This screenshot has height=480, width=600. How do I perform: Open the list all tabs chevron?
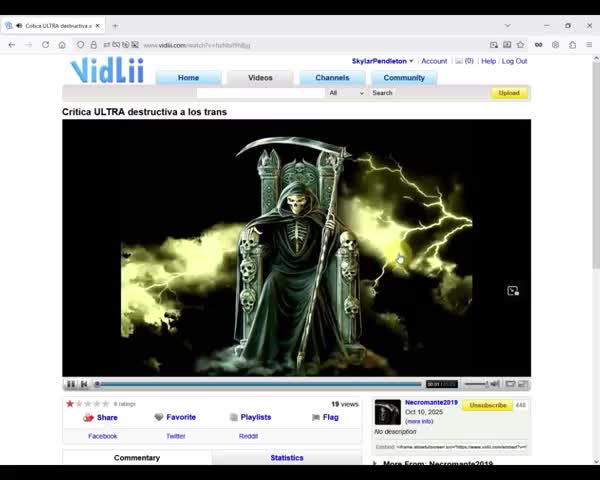[508, 26]
